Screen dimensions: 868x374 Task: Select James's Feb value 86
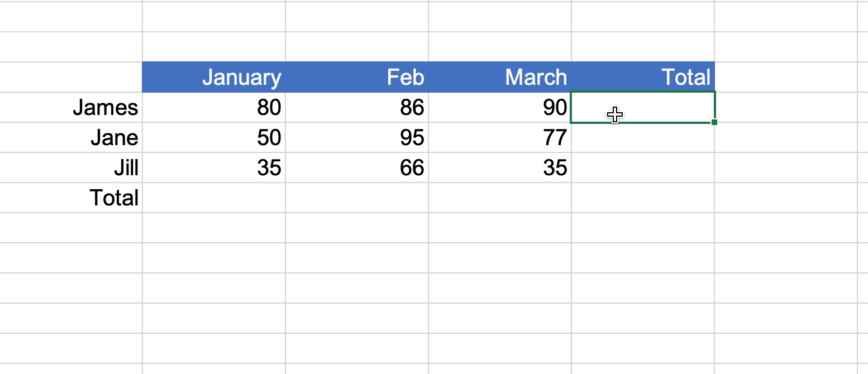click(x=357, y=107)
